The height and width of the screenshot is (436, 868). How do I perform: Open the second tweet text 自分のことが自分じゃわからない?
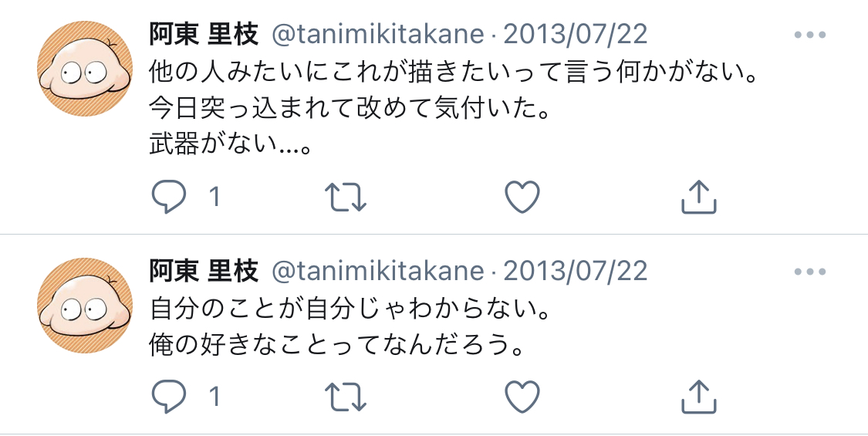click(x=351, y=312)
